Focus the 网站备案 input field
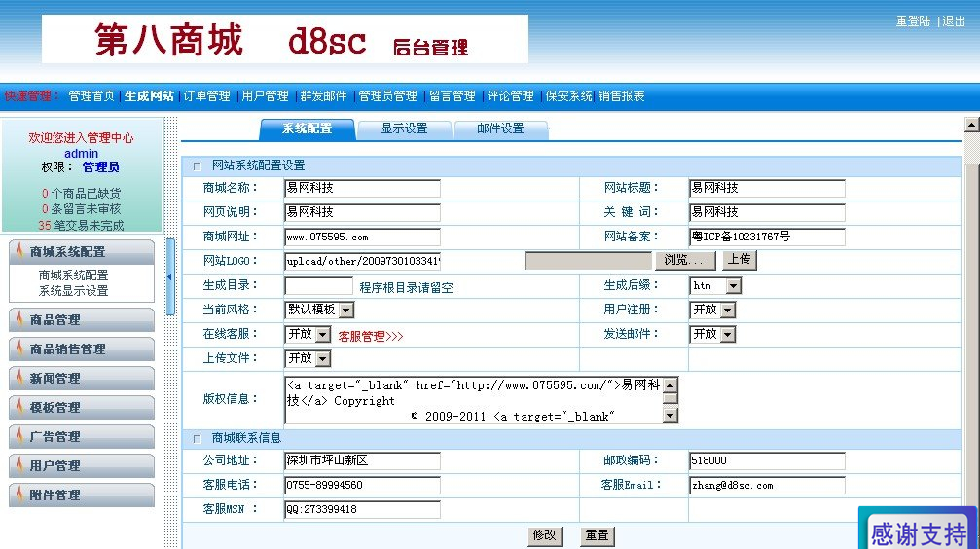 click(x=768, y=237)
